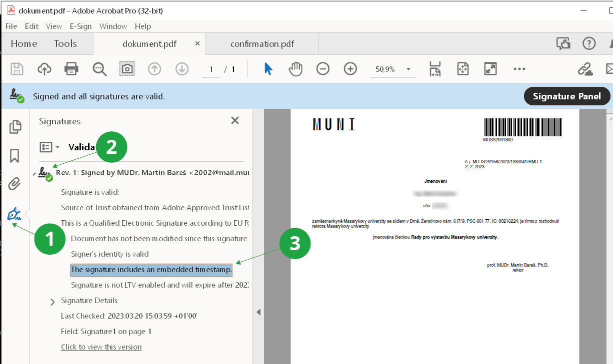613x364 pixels.
Task: Click the zoom in plus icon
Action: click(x=350, y=69)
